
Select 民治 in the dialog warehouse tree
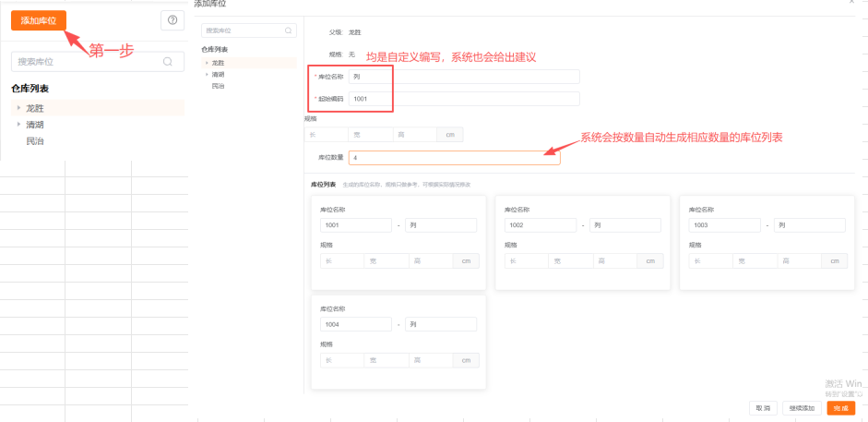click(218, 86)
